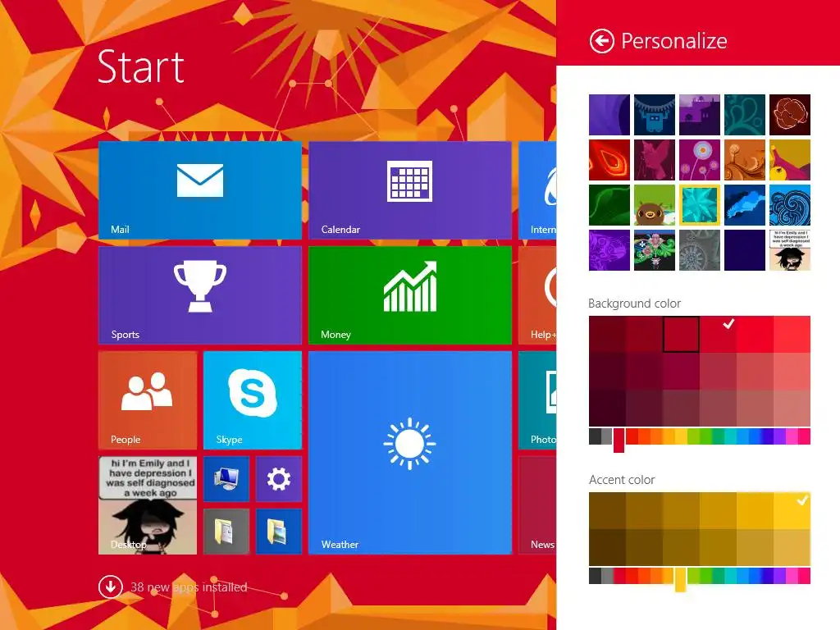Screen dimensions: 840x630
Task: Choose the purple paisley background thumbnail
Action: pyautogui.click(x=609, y=250)
